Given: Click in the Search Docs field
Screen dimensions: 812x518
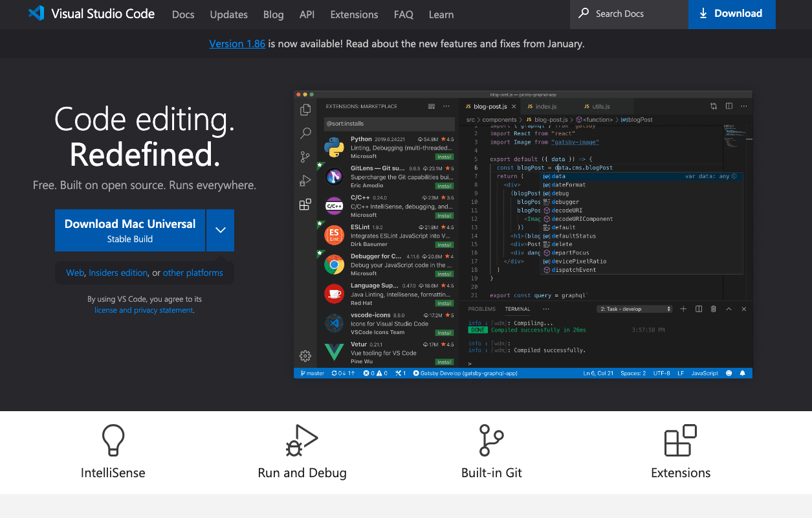Looking at the screenshot, I should click(x=629, y=14).
